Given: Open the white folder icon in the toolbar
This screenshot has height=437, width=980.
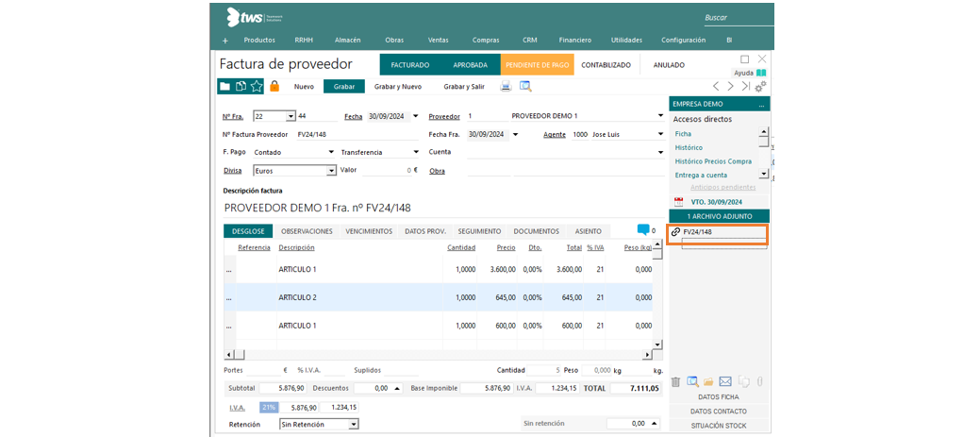Looking at the screenshot, I should 224,86.
